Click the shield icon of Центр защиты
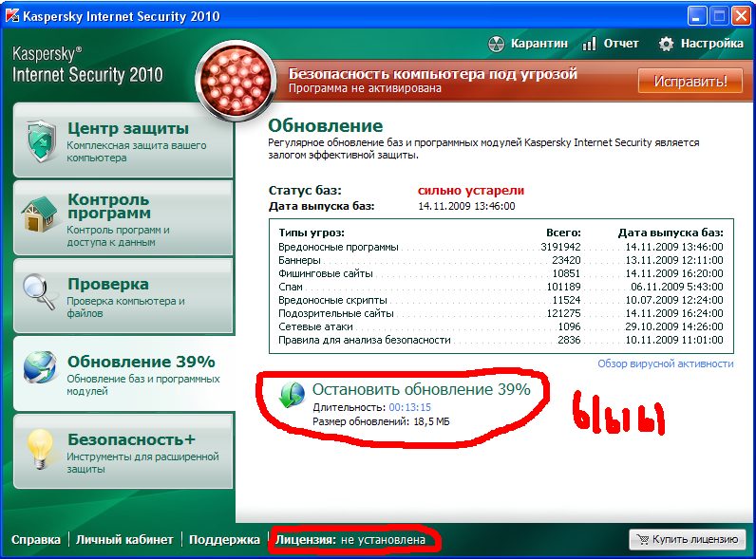Screen dimensions: 756x559 click(x=42, y=141)
